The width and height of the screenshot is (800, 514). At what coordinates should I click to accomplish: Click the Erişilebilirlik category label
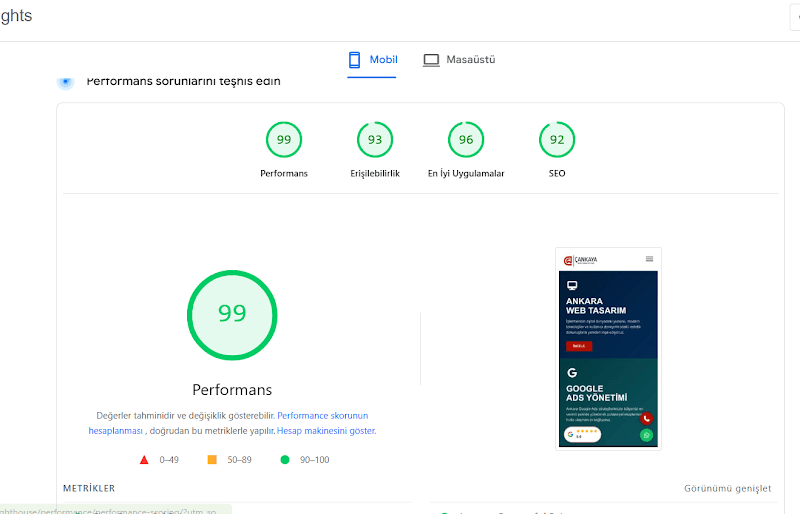point(375,174)
